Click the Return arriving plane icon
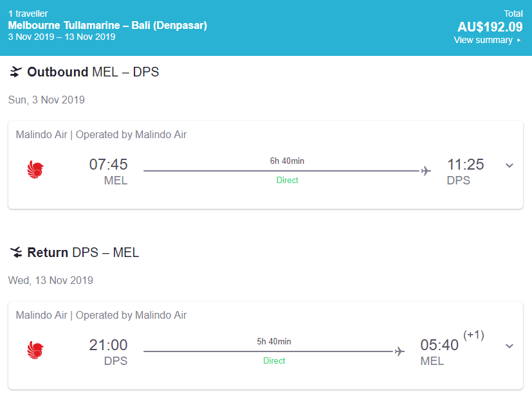The height and width of the screenshot is (399, 532). [x=16, y=253]
